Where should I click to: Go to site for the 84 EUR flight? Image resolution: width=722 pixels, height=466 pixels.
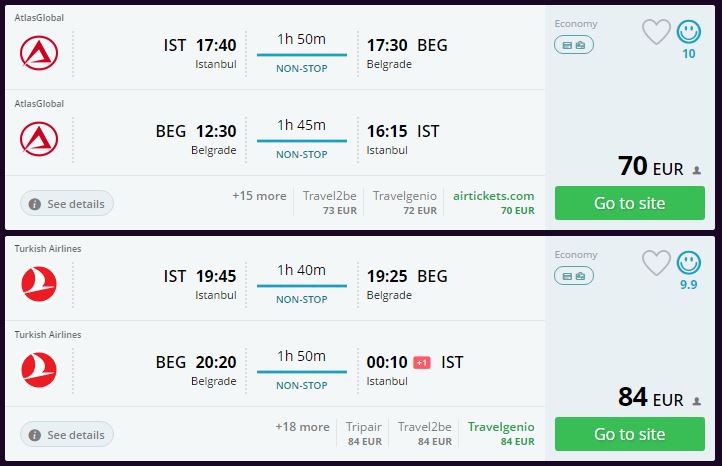[x=629, y=434]
